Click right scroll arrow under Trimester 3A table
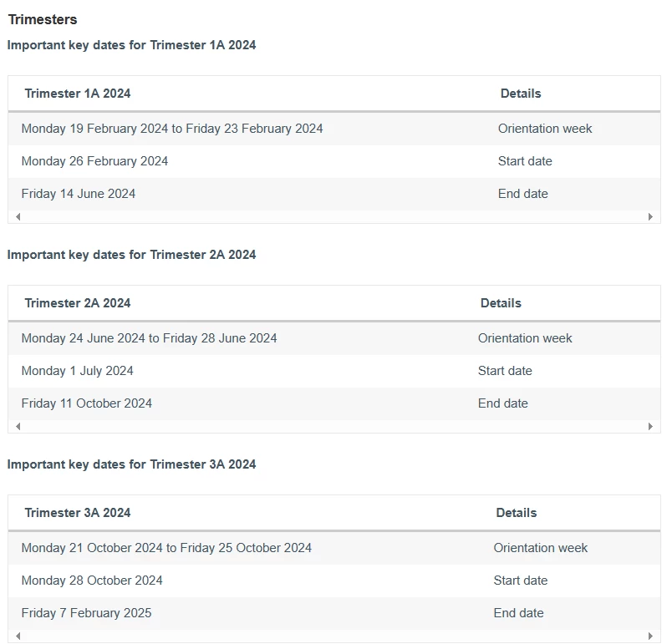 pos(650,636)
